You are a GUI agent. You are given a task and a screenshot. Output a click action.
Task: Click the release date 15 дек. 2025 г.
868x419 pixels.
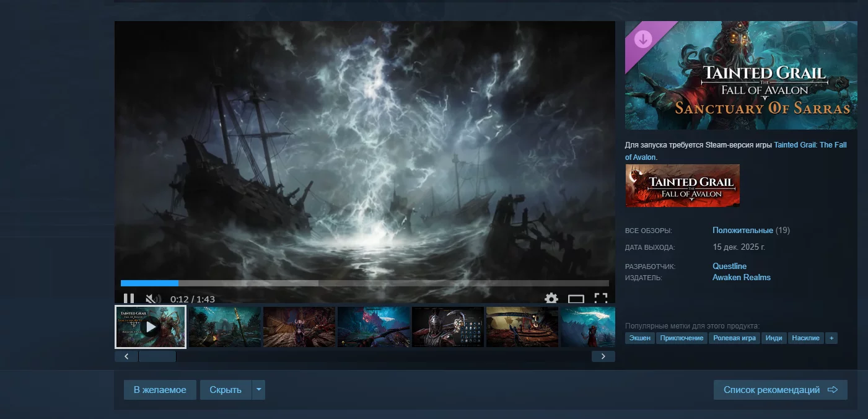pyautogui.click(x=739, y=247)
